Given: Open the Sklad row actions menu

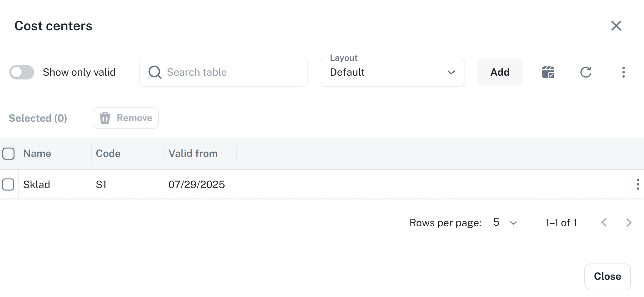Looking at the screenshot, I should coord(638,184).
